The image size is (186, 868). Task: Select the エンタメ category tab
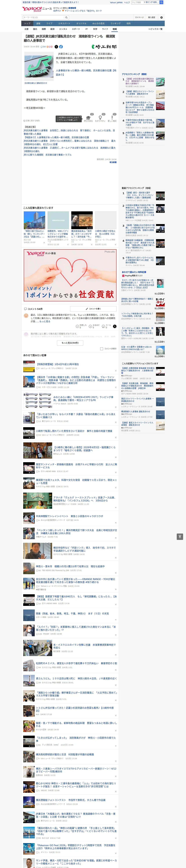pos(63,29)
